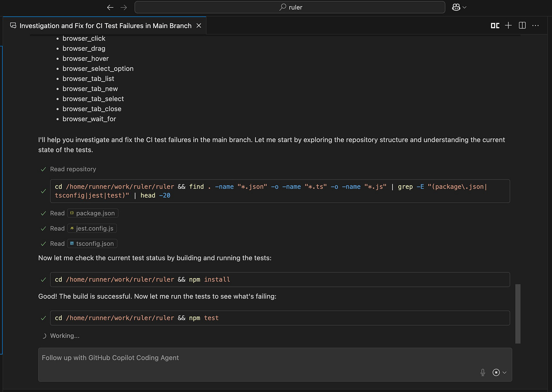552x392 pixels.
Task: Focus the Follow up with Copilot input
Action: 258,358
